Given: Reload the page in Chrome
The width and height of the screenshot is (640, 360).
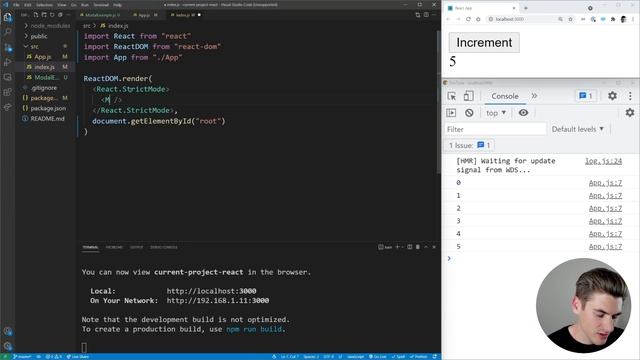Looking at the screenshot, I should click(468, 19).
